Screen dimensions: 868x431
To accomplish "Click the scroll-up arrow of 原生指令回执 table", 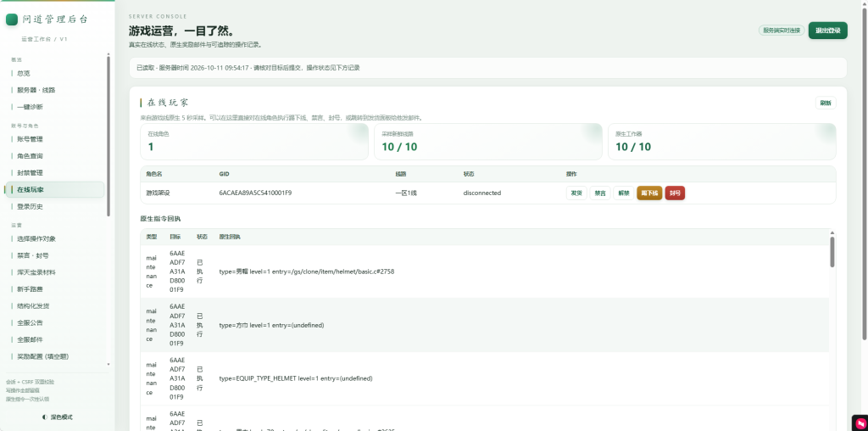I will coord(832,233).
